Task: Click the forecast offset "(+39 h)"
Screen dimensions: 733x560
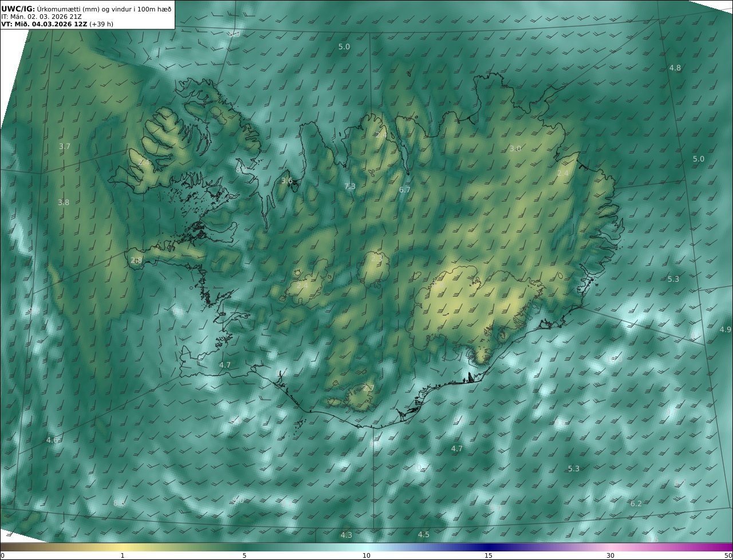Action: click(101, 24)
